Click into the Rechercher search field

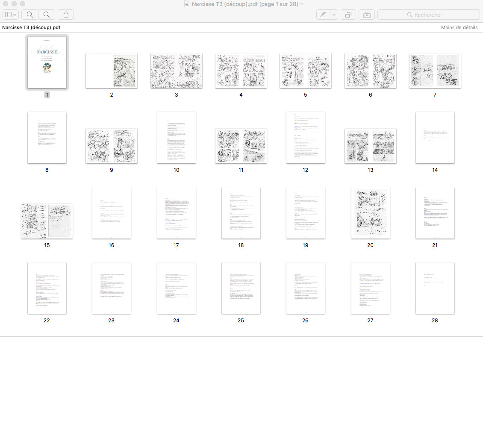click(428, 15)
